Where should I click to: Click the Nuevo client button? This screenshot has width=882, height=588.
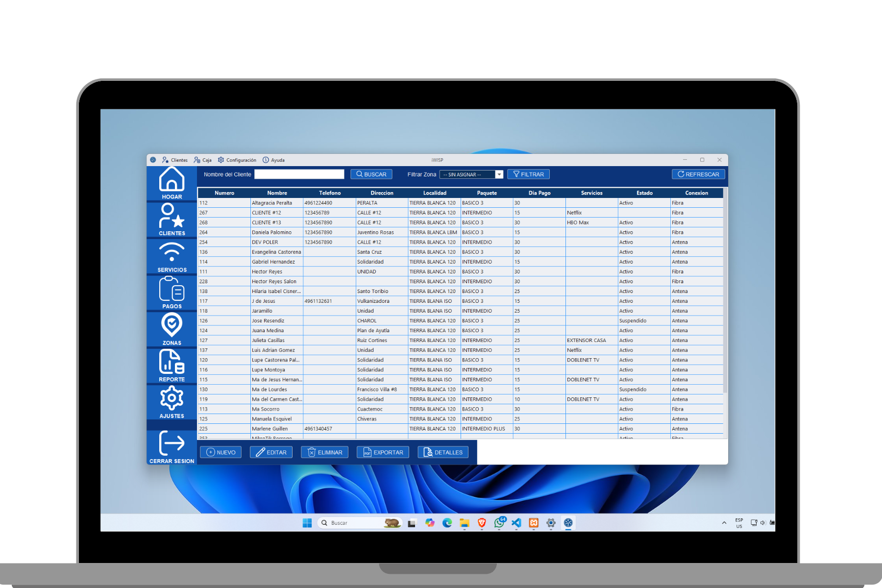pos(220,452)
